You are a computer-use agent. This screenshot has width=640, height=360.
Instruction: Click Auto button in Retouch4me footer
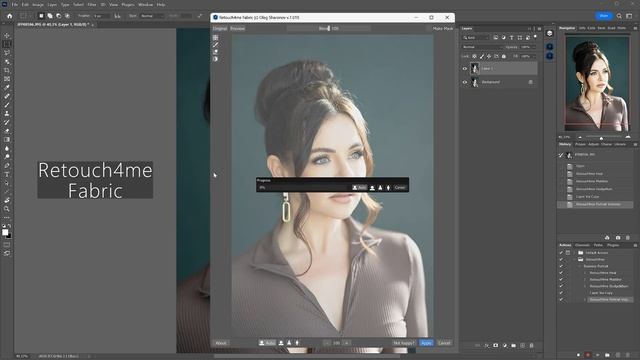tap(267, 343)
